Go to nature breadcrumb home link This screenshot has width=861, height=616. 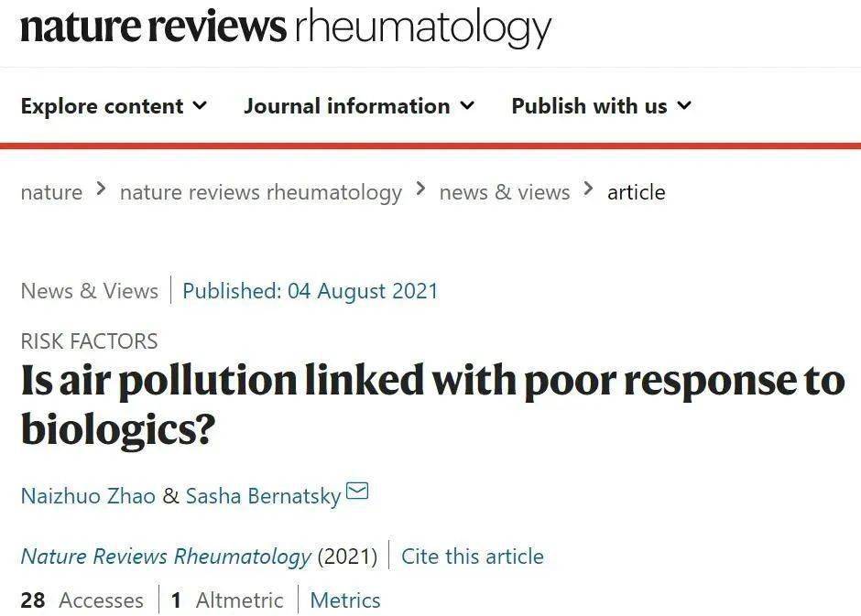51,192
